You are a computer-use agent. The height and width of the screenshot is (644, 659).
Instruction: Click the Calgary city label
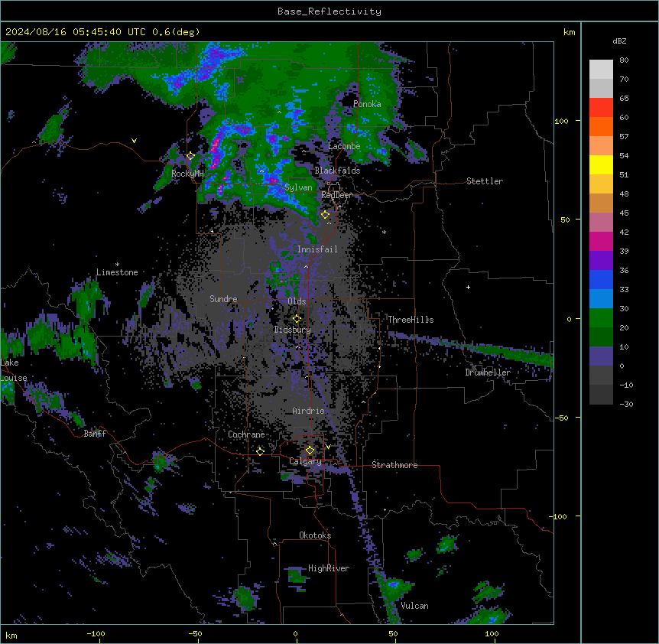point(306,461)
